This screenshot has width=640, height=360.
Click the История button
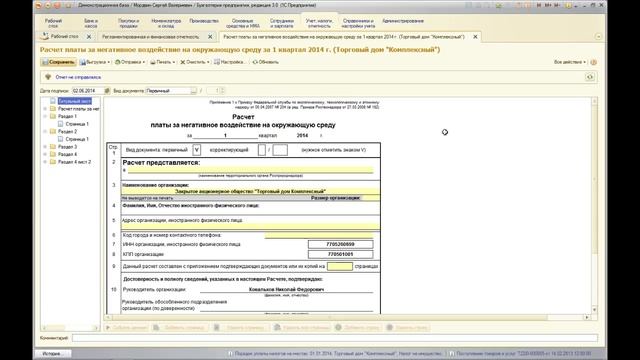[52, 353]
